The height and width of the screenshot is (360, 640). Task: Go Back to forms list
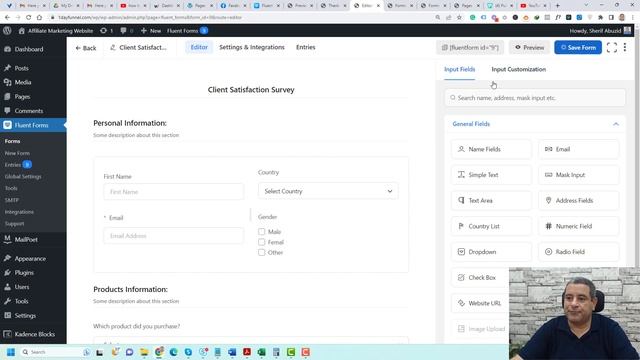click(86, 48)
